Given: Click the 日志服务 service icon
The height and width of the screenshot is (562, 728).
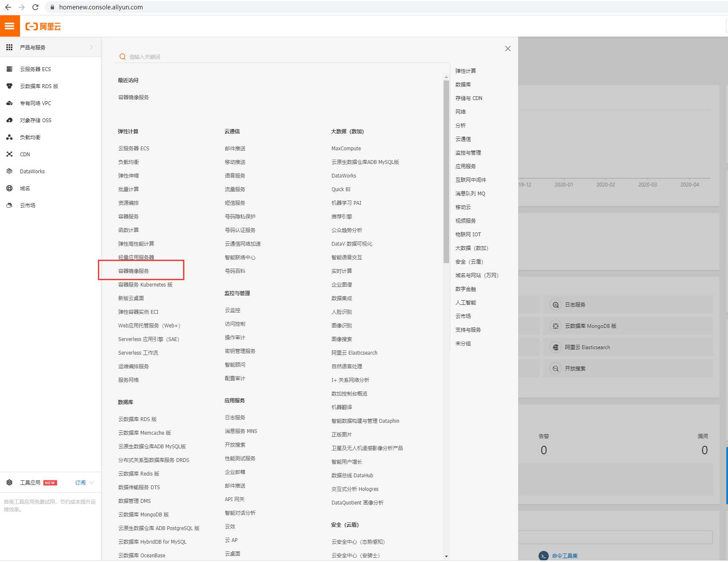Looking at the screenshot, I should 556,304.
